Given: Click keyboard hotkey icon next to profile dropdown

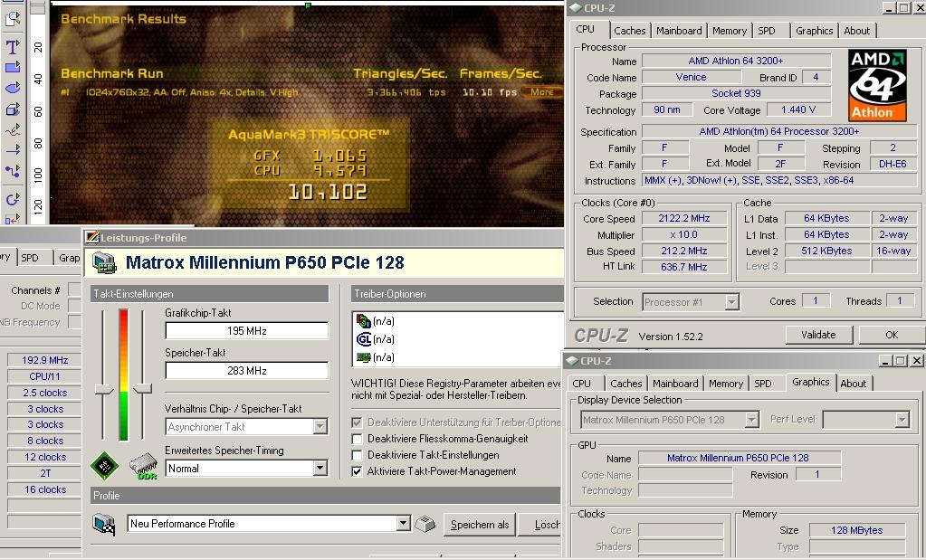Looking at the screenshot, I should 425,524.
